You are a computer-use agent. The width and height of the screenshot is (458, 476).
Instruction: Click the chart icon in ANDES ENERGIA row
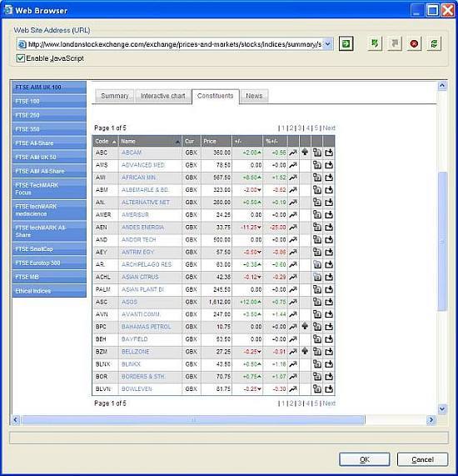[293, 228]
